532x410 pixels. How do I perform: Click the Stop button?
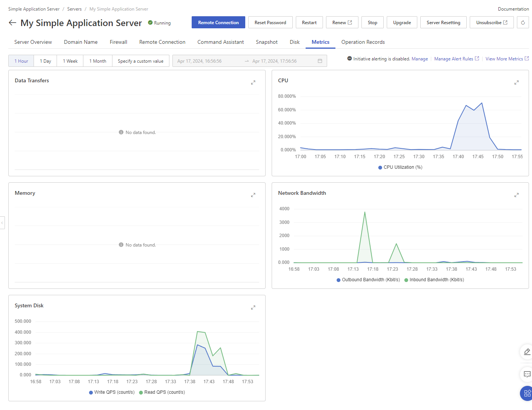[x=372, y=22]
